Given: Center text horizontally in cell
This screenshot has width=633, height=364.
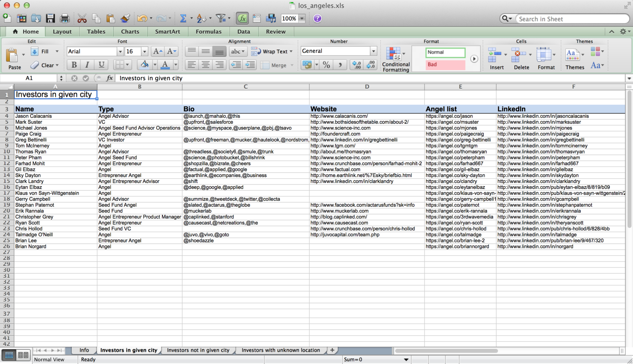Looking at the screenshot, I should point(205,65).
